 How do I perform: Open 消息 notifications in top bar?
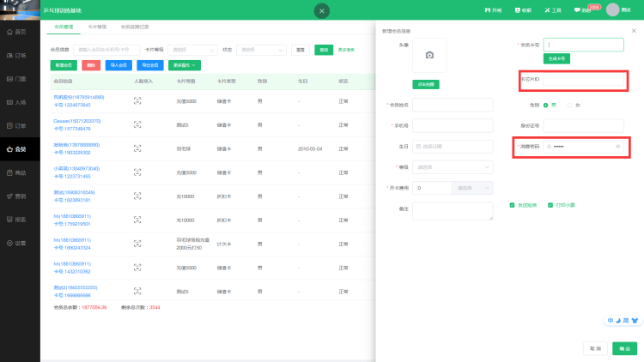coord(581,10)
